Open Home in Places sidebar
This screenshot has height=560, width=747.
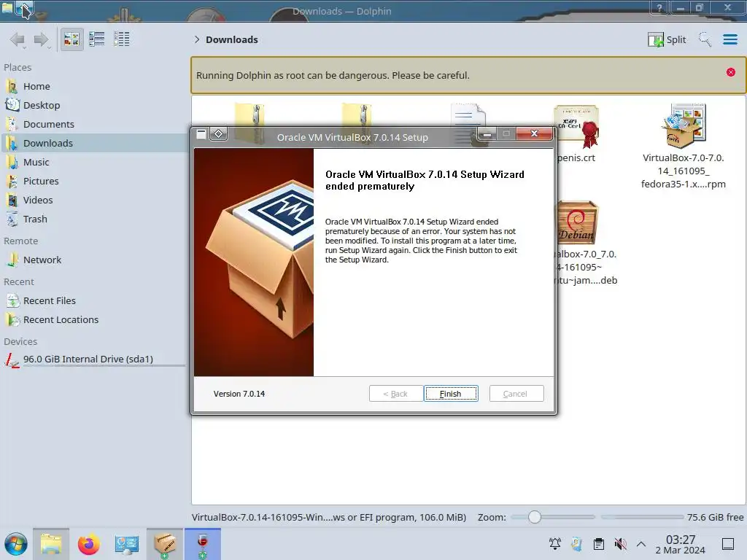click(x=93, y=86)
